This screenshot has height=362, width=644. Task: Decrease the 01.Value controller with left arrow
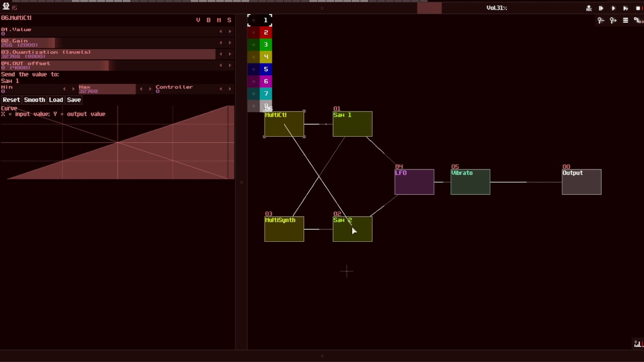pos(220,31)
